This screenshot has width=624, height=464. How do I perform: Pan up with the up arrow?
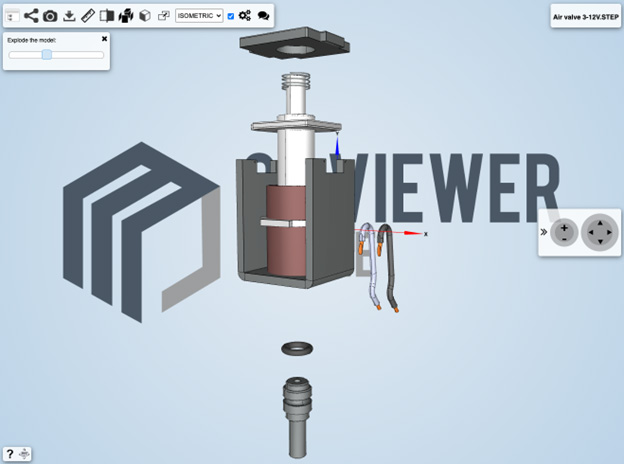point(600,223)
